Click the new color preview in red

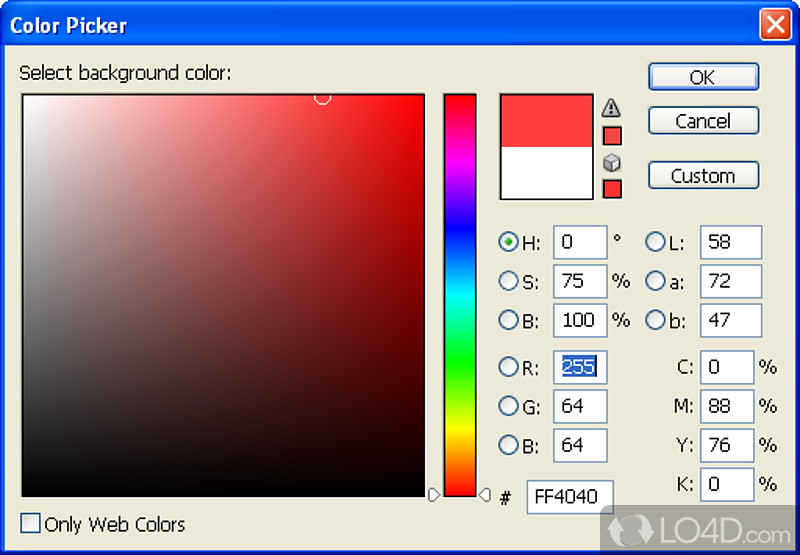pos(546,121)
